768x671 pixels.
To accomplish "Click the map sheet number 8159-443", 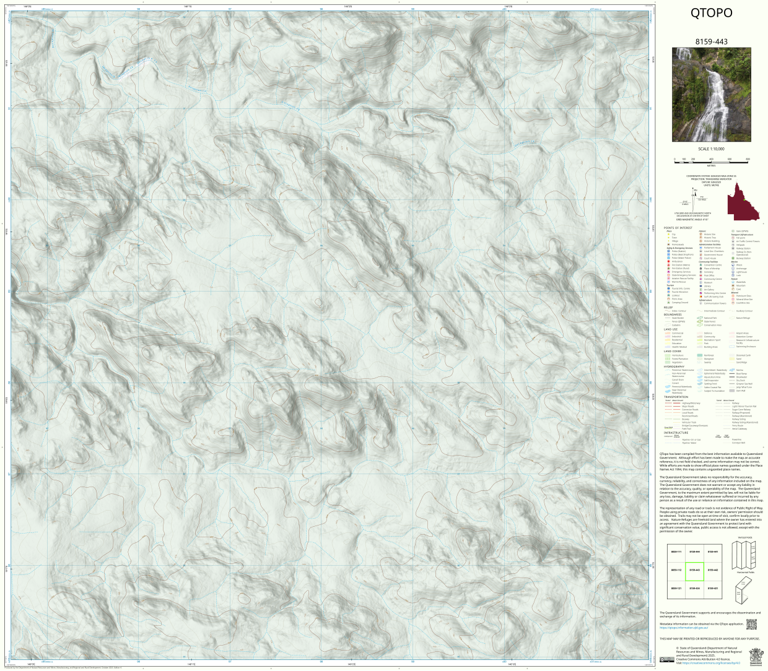I will tap(711, 42).
